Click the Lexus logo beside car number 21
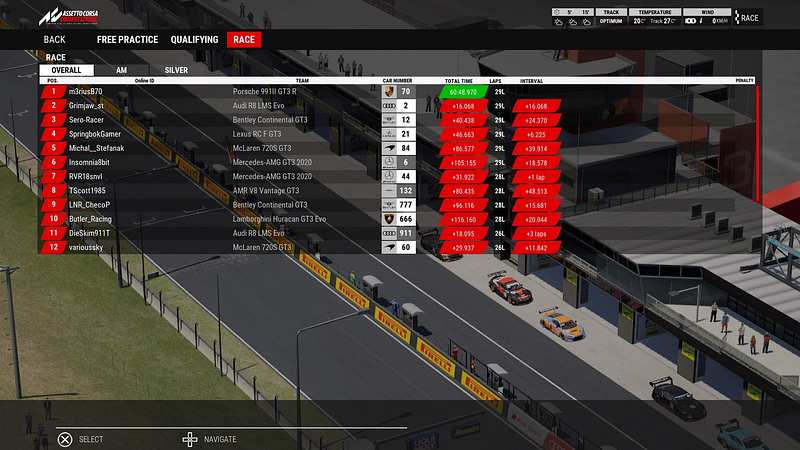The width and height of the screenshot is (800, 450). tap(389, 134)
